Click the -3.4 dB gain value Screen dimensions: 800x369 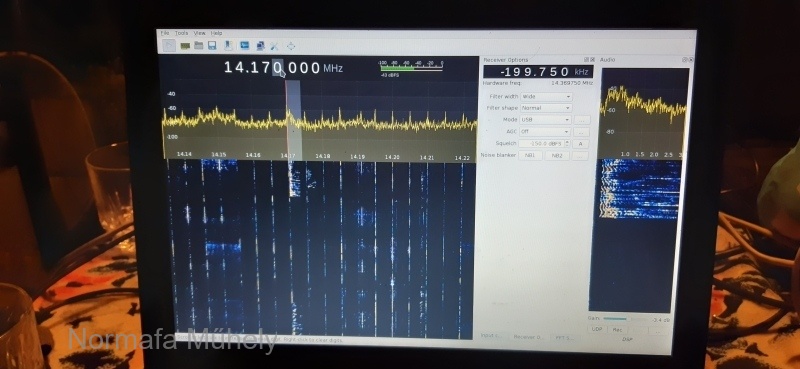pos(661,320)
